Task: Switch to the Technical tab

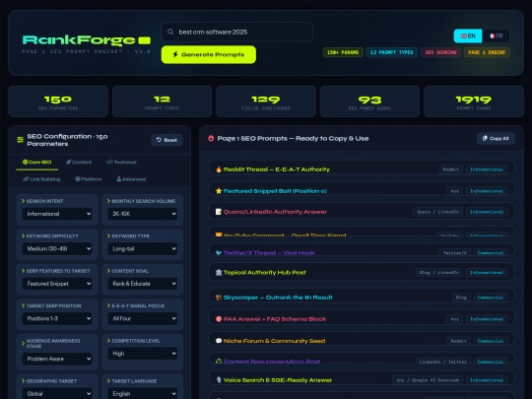Action: 121,163
